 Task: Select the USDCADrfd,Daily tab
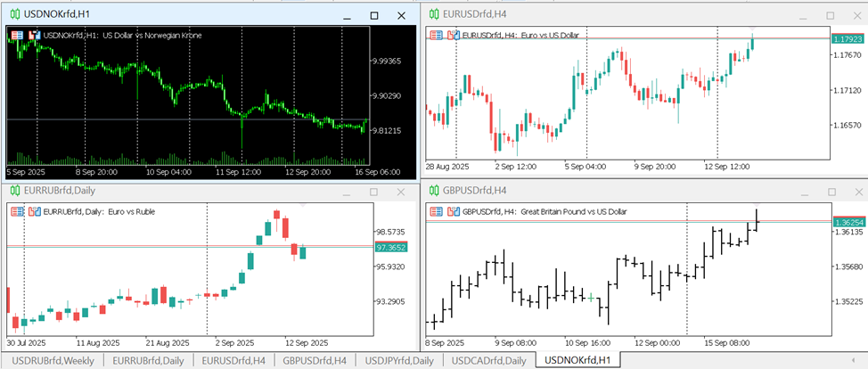[488, 360]
